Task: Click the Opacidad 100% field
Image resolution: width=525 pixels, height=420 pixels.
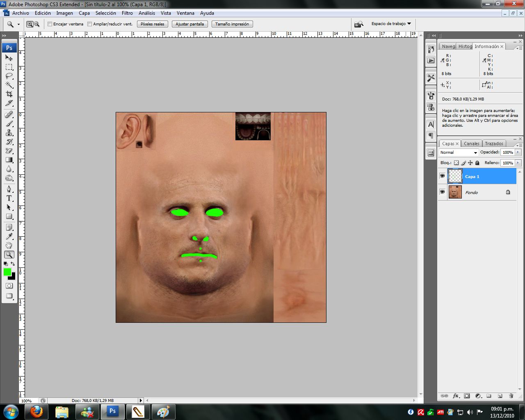Action: click(x=508, y=152)
